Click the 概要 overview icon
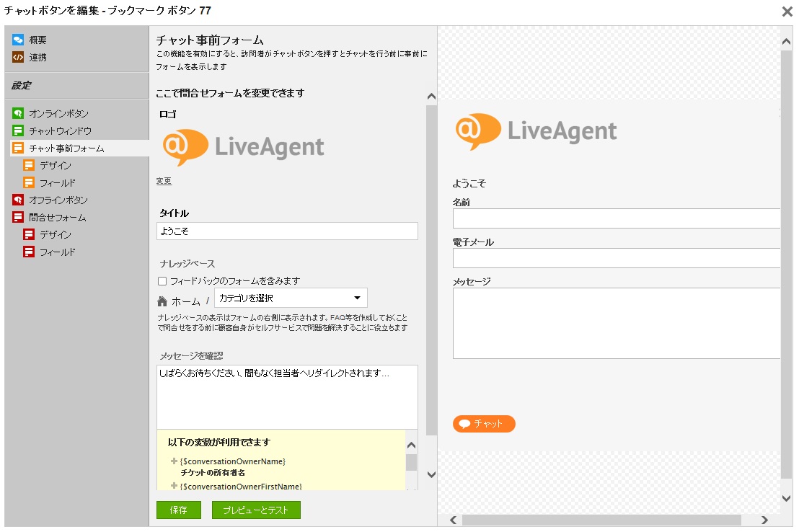Viewport: 799px width, 532px height. pyautogui.click(x=18, y=40)
